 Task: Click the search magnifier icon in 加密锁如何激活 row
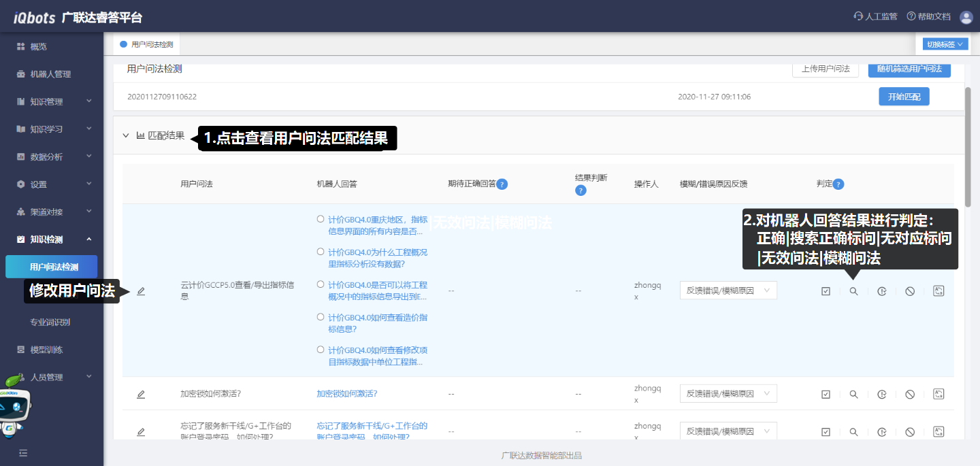(x=853, y=394)
